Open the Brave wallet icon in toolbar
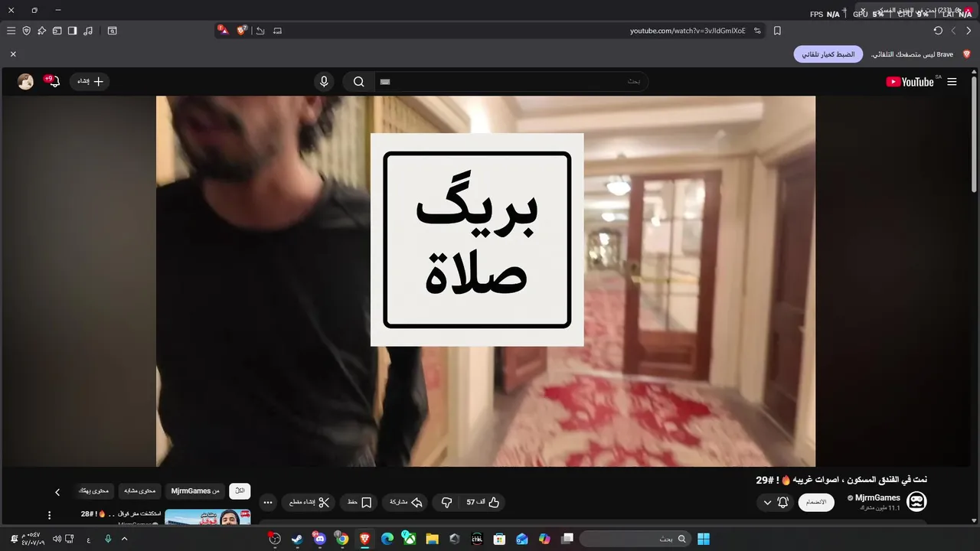980x551 pixels. [x=57, y=31]
